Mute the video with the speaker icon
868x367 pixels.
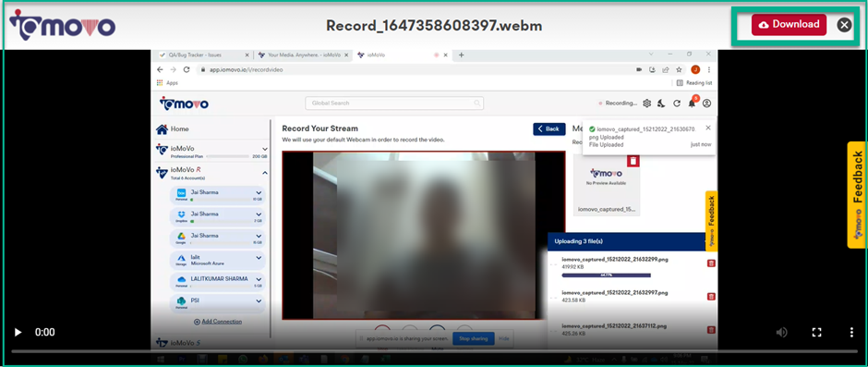pos(781,332)
